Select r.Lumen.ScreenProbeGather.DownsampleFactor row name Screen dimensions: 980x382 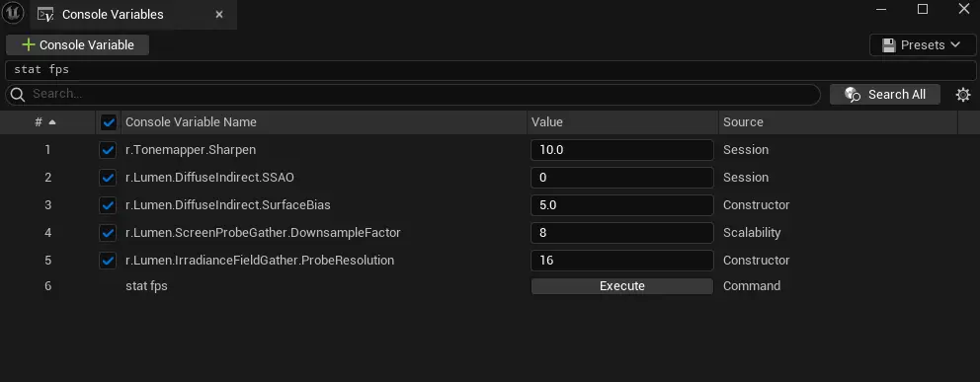[263, 233]
